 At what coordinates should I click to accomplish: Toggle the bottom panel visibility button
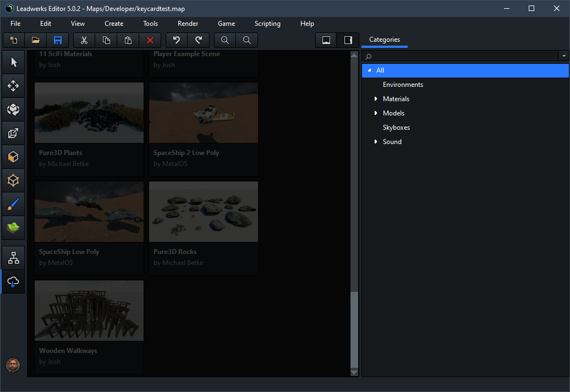click(x=326, y=40)
